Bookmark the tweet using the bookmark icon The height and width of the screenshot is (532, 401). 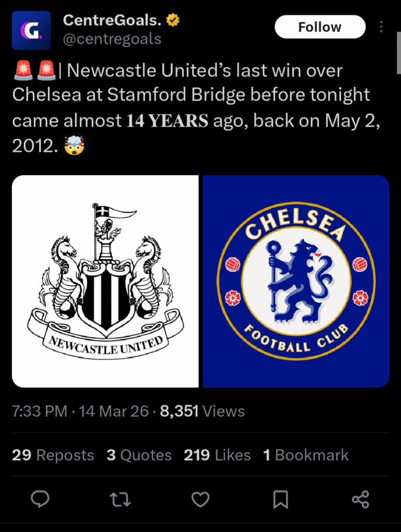tap(280, 500)
